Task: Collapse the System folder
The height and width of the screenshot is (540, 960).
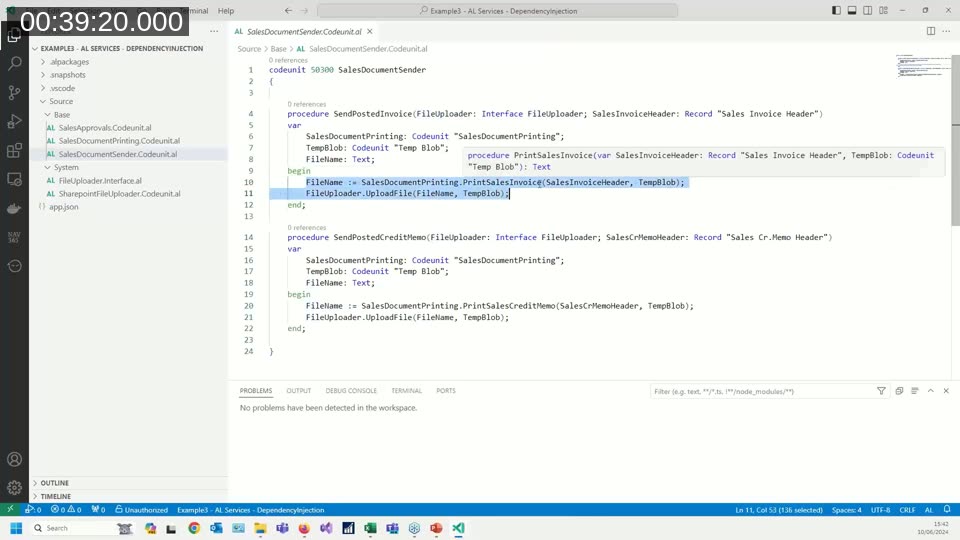Action: pyautogui.click(x=66, y=167)
